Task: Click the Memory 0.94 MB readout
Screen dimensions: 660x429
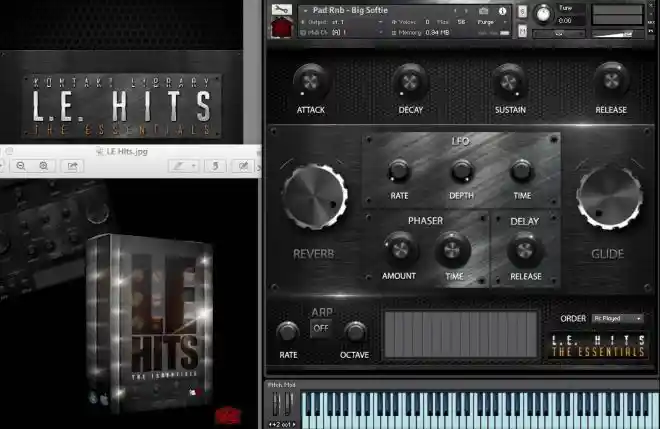Action: pyautogui.click(x=423, y=32)
